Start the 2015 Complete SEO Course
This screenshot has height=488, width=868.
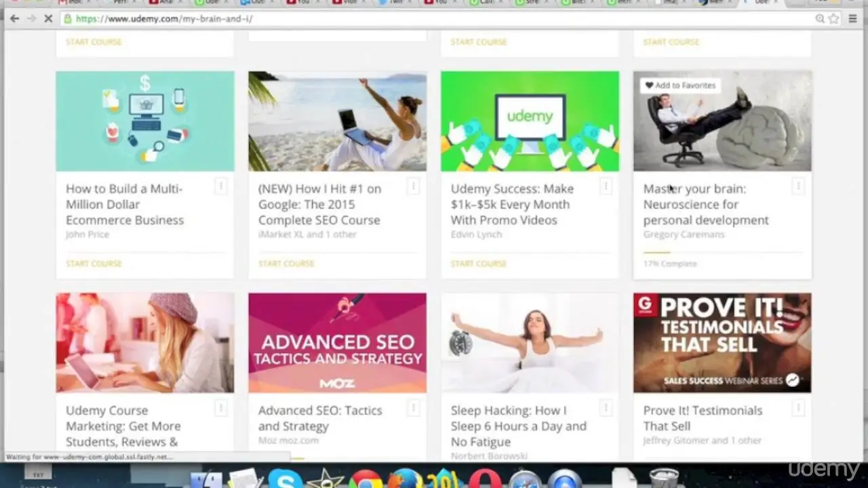(x=286, y=263)
